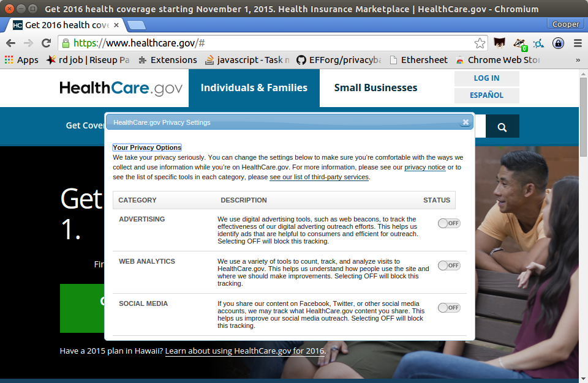The width and height of the screenshot is (588, 383).
Task: Switch on the SOCIAL MEDIA toggle
Action: [449, 308]
